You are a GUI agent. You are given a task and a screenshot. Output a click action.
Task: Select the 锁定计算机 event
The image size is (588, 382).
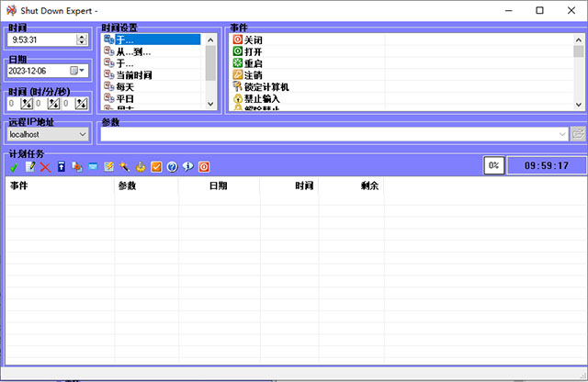point(266,87)
